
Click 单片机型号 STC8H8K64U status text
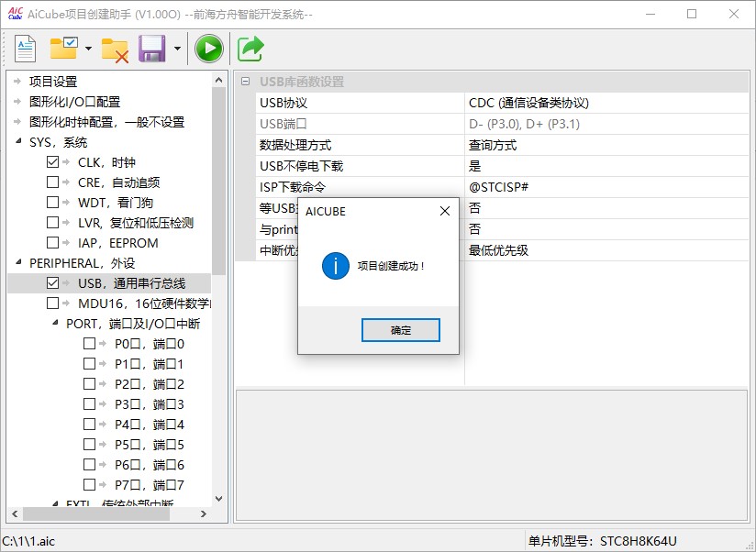[x=602, y=541]
